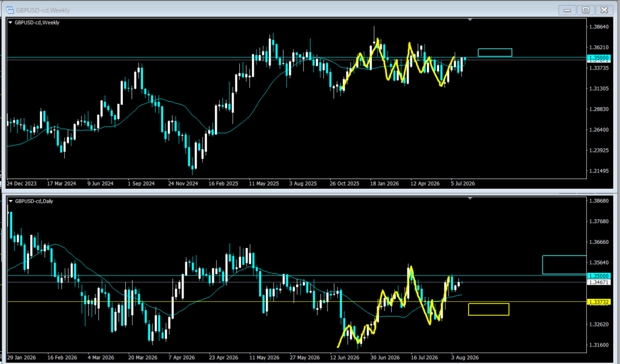Click the 11 May 2025 date on Weekly axis
The width and height of the screenshot is (620, 364).
click(264, 184)
